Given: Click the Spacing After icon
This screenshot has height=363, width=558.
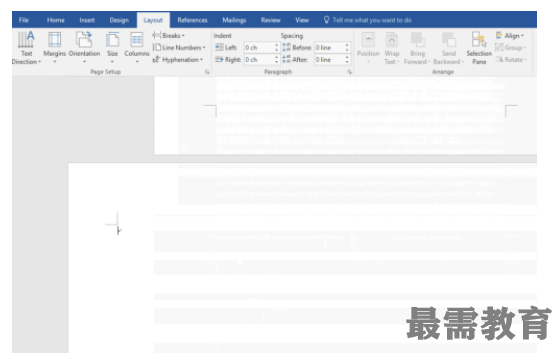Looking at the screenshot, I should coord(286,59).
